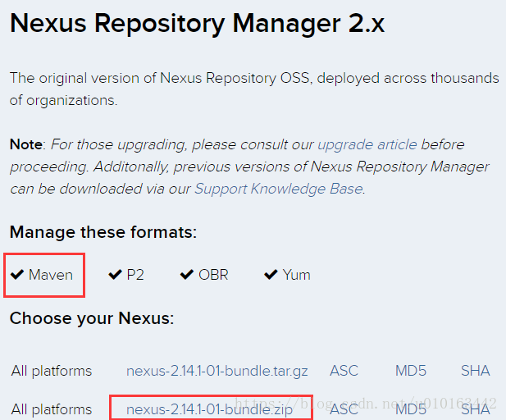Click the Choose your Nexus heading
This screenshot has height=420, width=506.
[91, 318]
